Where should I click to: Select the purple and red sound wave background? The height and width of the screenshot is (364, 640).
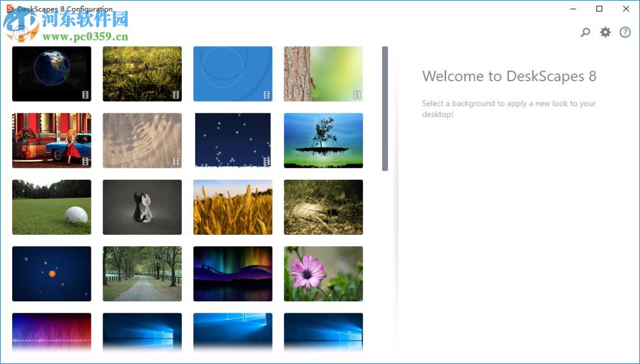pyautogui.click(x=52, y=332)
